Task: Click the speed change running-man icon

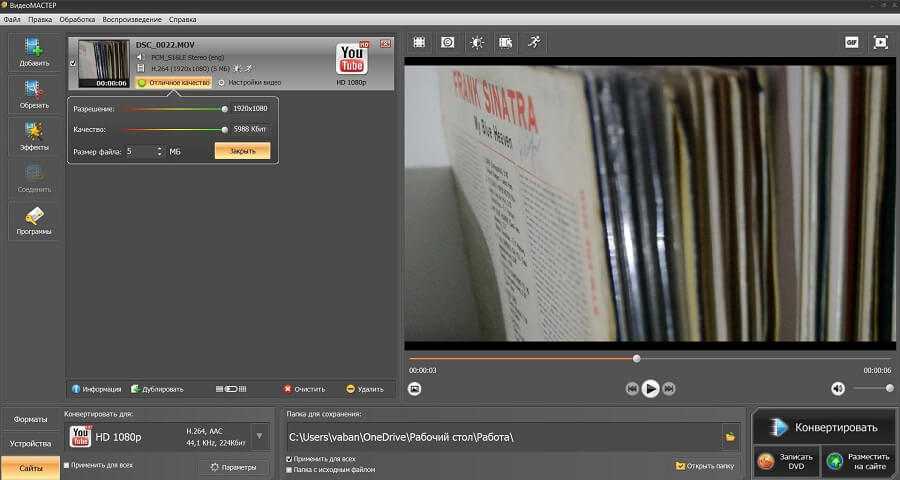Action: pyautogui.click(x=534, y=42)
